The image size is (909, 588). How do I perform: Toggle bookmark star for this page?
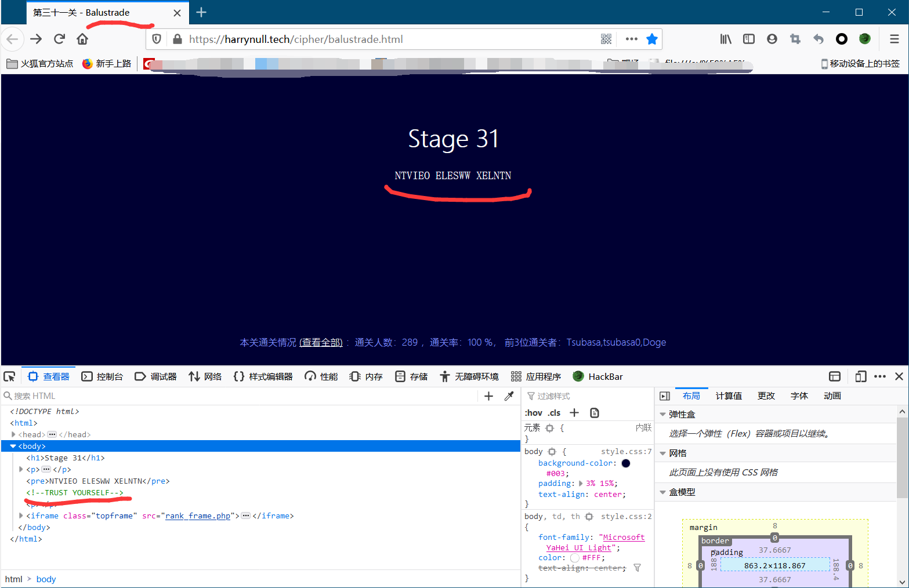coord(652,39)
